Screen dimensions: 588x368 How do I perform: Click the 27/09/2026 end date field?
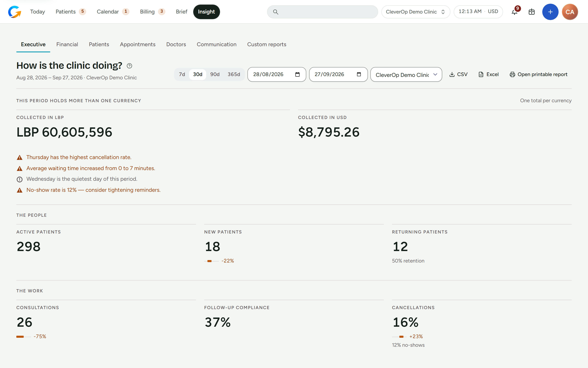tap(338, 74)
